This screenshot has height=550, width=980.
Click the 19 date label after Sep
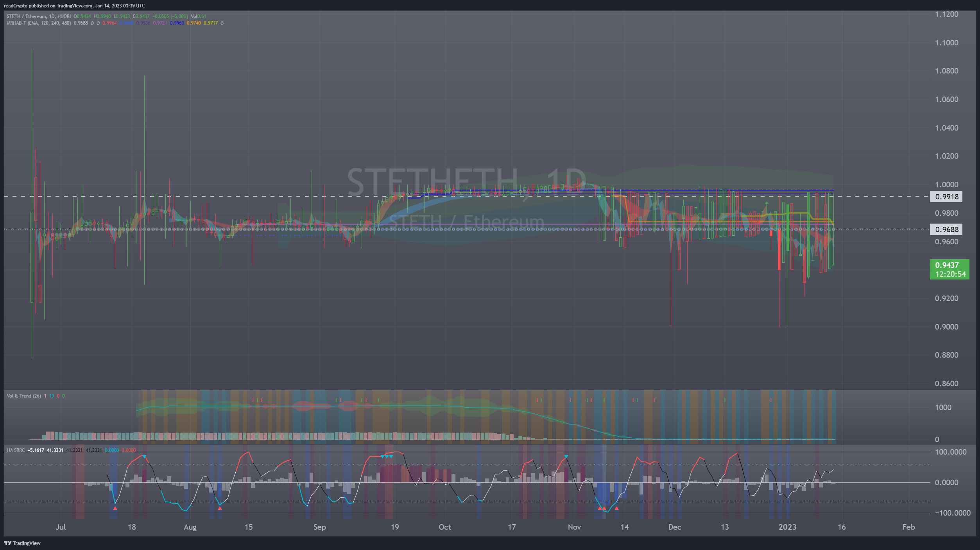coord(395,527)
